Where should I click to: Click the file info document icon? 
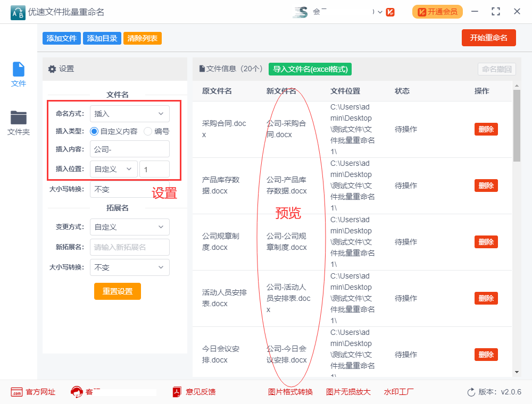[202, 69]
